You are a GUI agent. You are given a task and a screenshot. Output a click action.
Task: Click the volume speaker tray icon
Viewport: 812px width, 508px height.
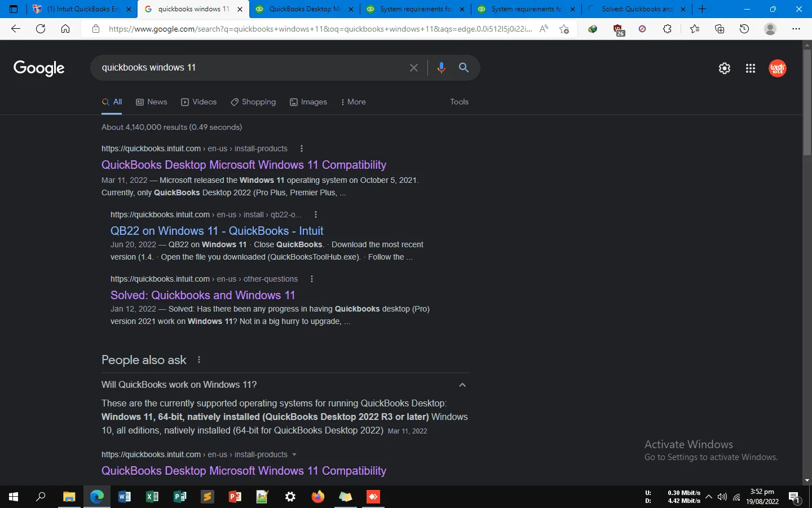point(722,497)
